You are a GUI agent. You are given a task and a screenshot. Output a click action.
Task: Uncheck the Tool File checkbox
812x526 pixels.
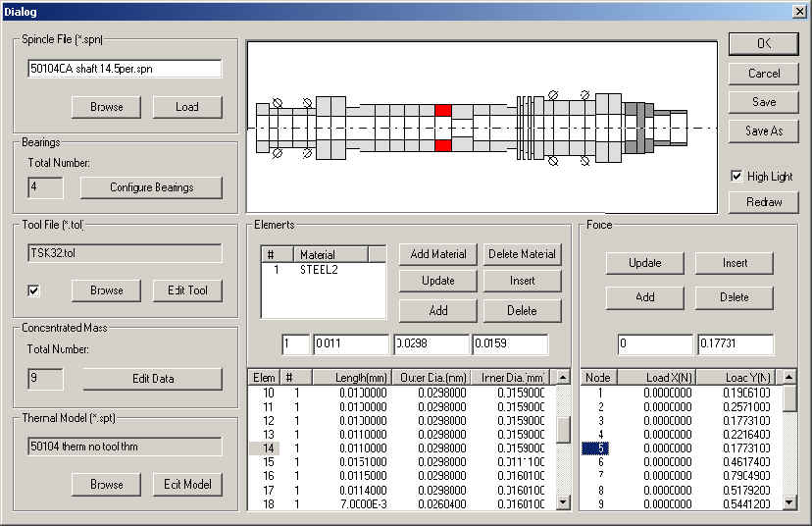click(35, 290)
